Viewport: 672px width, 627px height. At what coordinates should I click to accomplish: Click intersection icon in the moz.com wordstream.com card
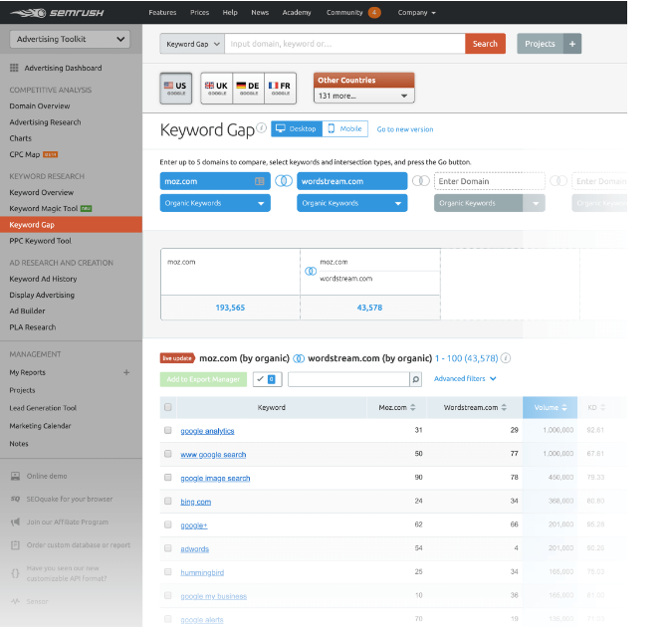[311, 271]
